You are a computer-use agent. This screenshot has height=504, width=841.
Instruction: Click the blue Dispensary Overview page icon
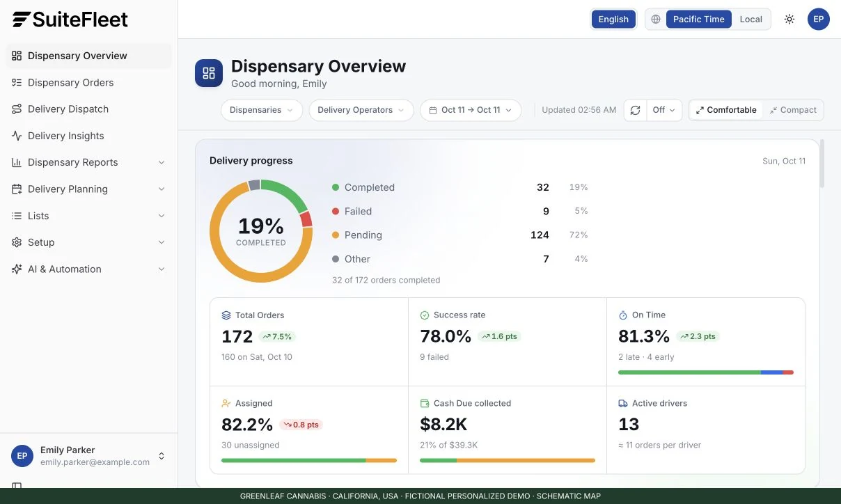[x=209, y=73]
